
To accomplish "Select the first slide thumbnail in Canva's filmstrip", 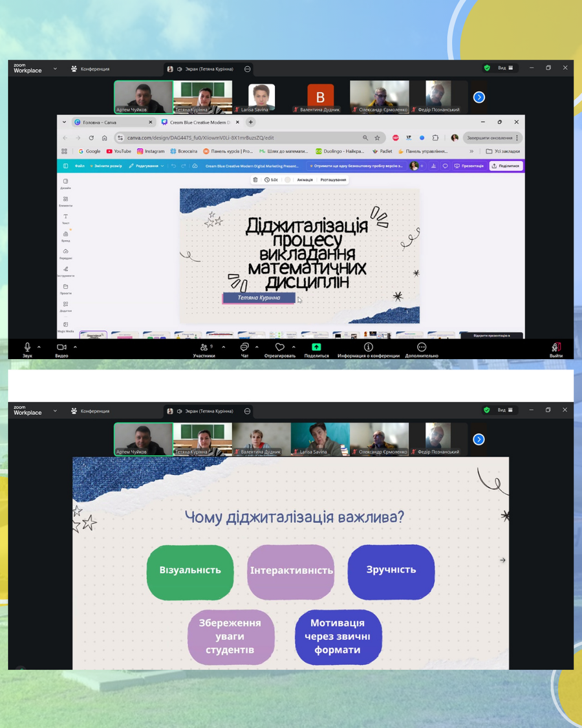I will tap(93, 335).
